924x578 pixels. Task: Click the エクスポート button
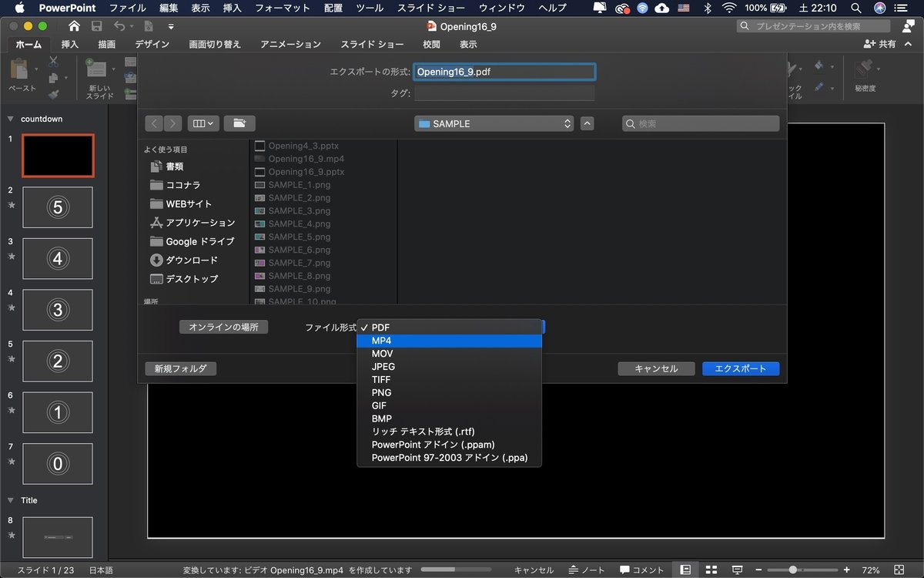click(x=741, y=368)
